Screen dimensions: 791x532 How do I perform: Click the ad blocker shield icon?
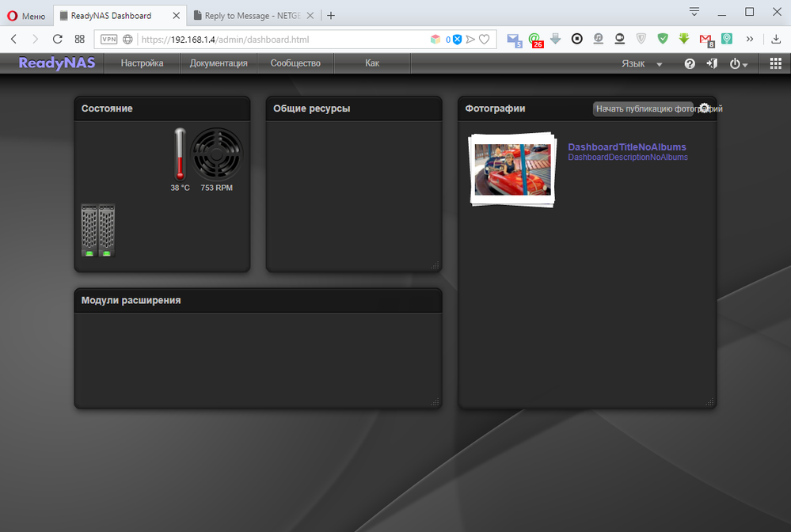click(x=457, y=40)
